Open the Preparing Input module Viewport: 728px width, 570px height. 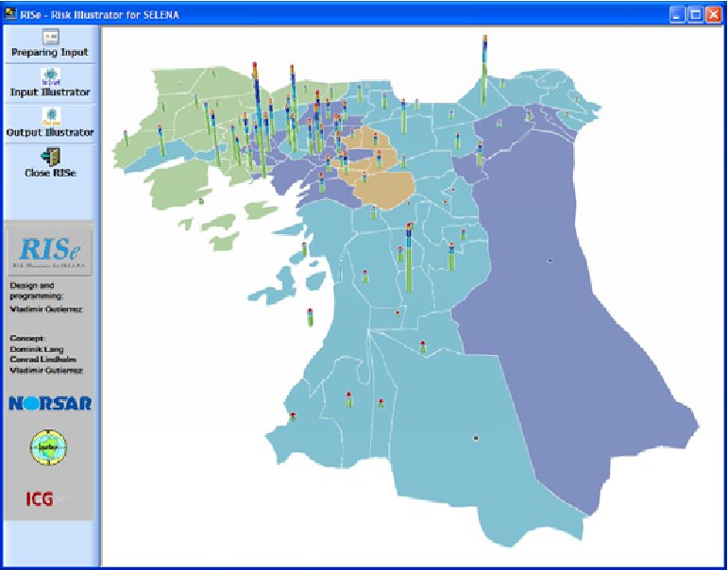pos(48,43)
